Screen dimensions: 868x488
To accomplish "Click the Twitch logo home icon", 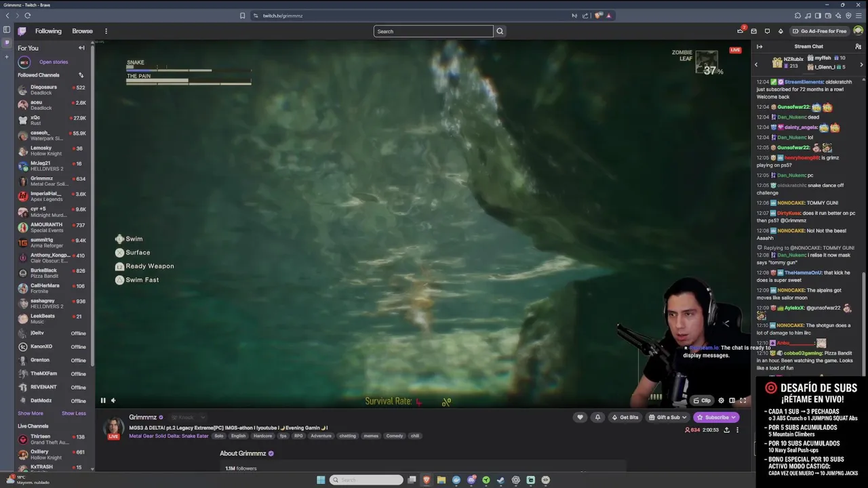I will click(x=22, y=31).
